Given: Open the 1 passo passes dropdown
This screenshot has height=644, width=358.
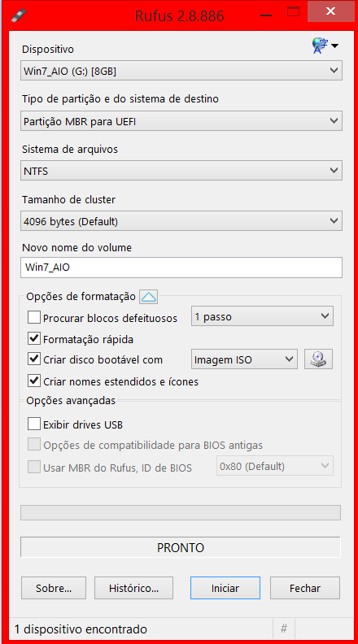Looking at the screenshot, I should pyautogui.click(x=262, y=316).
